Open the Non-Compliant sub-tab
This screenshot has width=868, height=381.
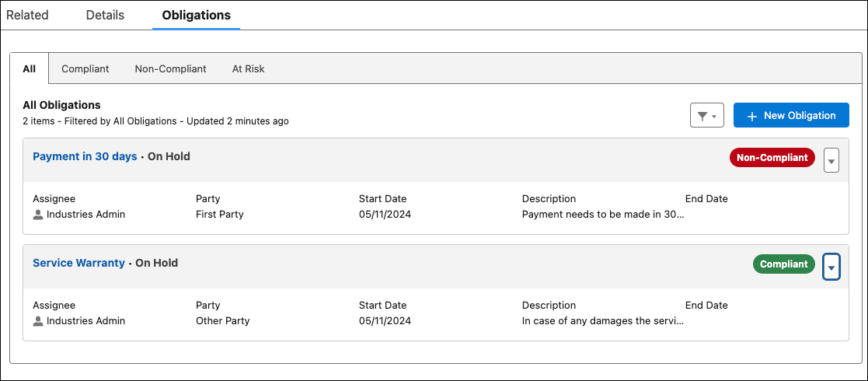coord(170,68)
